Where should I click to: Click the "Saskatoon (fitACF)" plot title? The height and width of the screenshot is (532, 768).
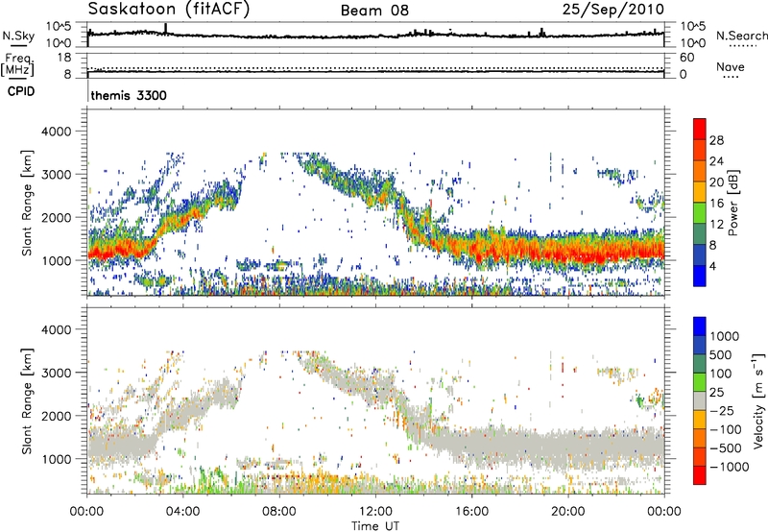[169, 9]
